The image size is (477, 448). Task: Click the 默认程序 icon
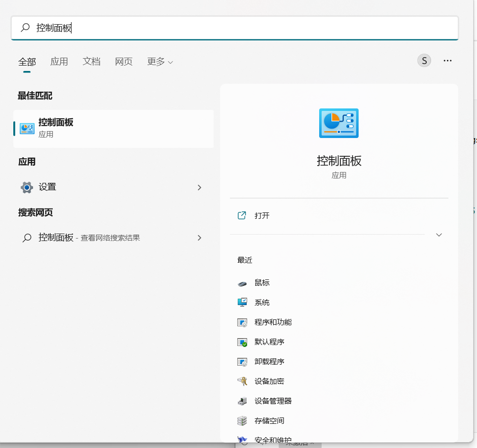(242, 342)
